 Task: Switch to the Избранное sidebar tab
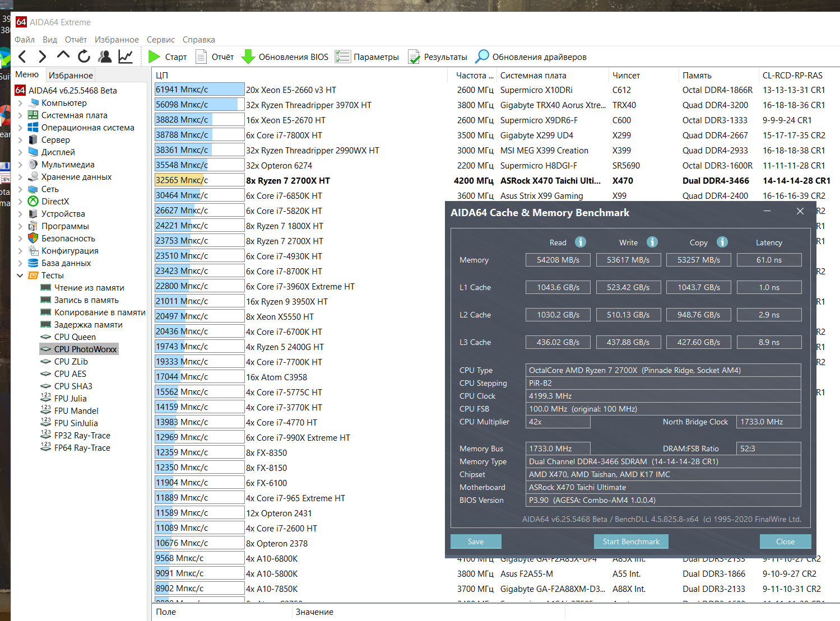(71, 75)
